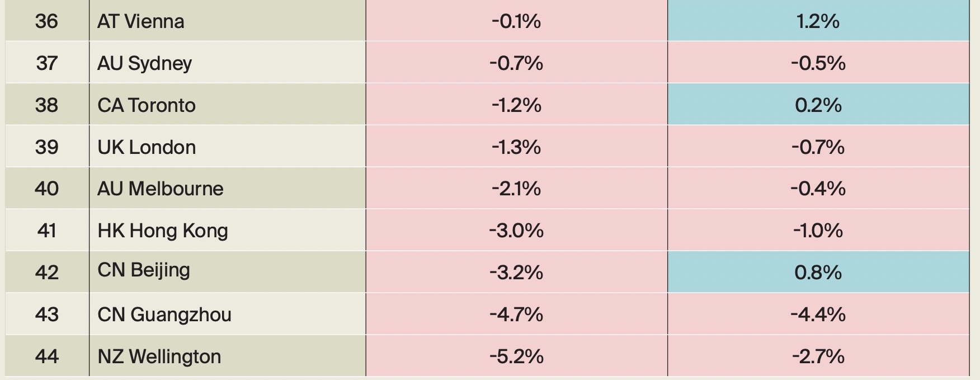980x380 pixels.
Task: Select the HK Hong Kong entry
Action: (163, 231)
